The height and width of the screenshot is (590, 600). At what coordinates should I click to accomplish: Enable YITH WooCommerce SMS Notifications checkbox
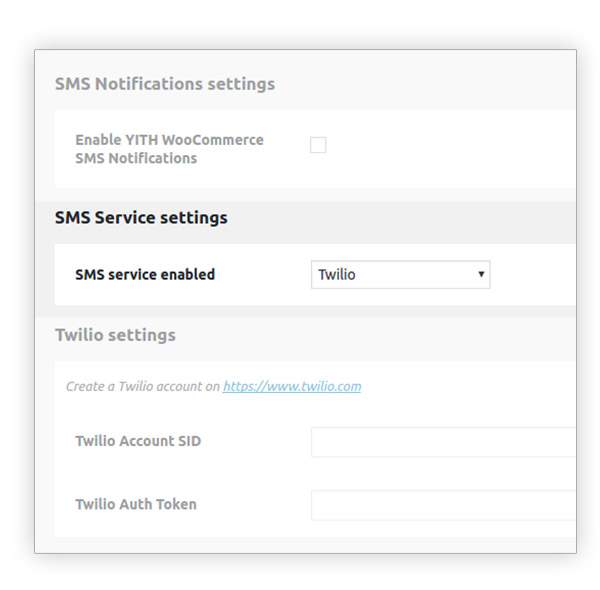point(318,145)
